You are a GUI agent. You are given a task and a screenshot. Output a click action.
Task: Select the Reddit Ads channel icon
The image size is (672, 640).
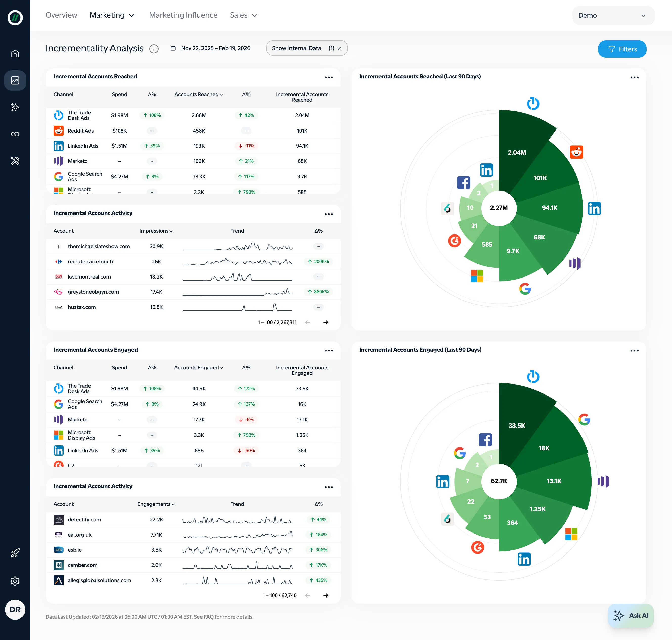[59, 131]
